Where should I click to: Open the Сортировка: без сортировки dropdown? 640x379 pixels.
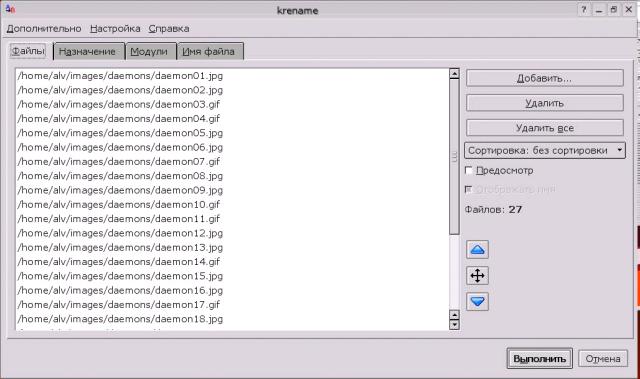544,151
